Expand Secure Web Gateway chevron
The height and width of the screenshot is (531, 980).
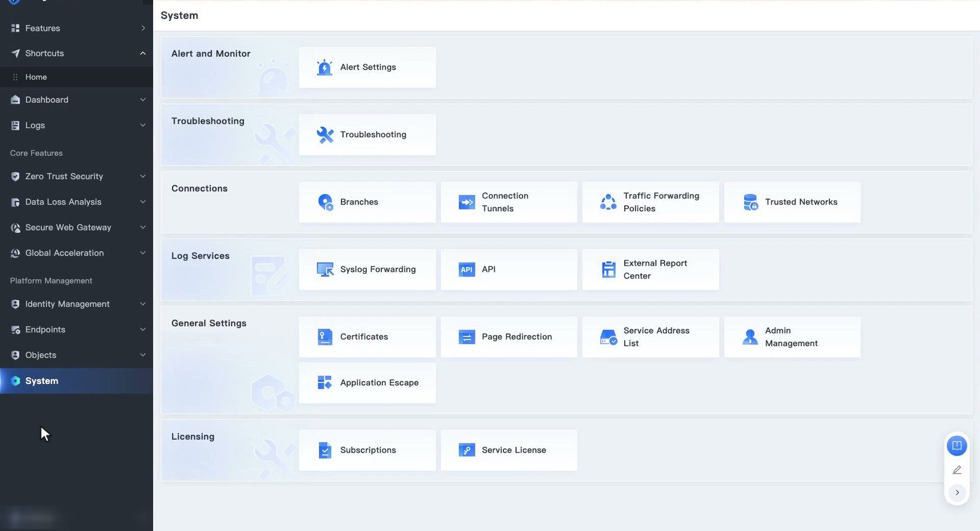(143, 227)
